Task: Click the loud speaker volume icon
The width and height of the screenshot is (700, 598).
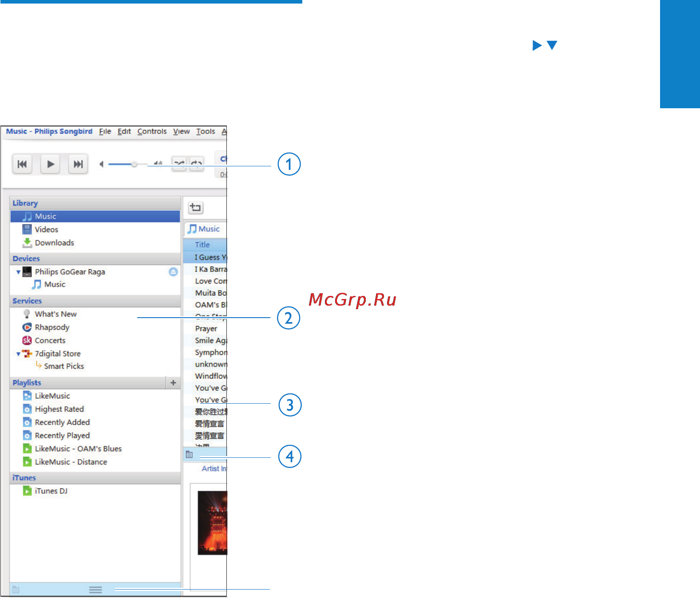Action: [x=158, y=164]
